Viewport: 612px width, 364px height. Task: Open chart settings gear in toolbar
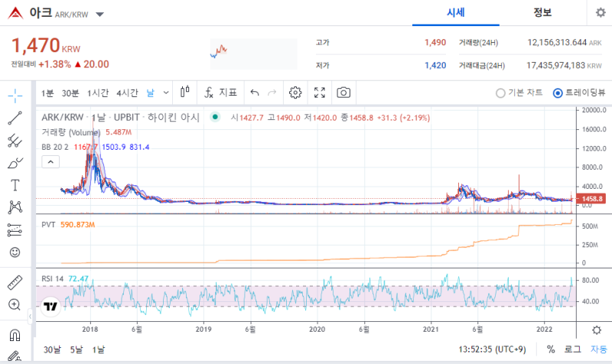295,93
